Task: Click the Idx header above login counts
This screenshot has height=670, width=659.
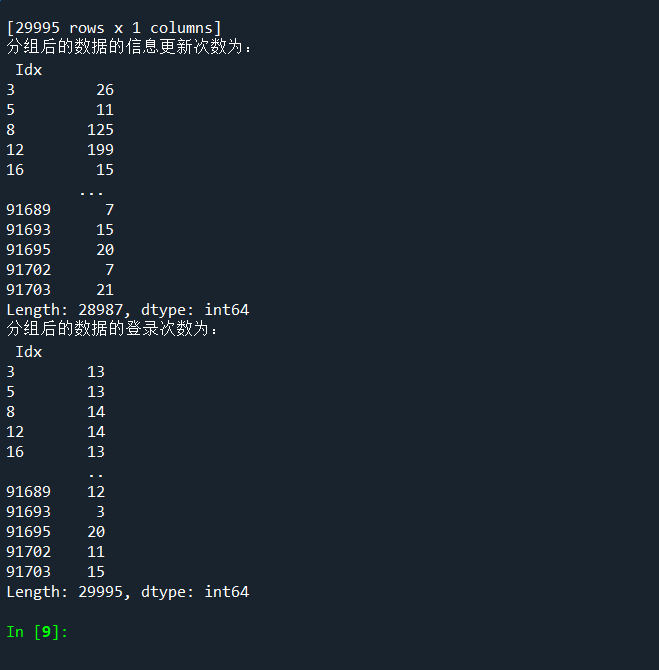Action: [28, 352]
